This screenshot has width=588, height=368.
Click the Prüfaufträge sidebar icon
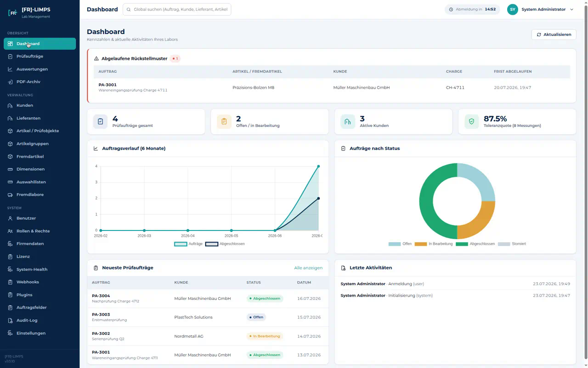(x=10, y=57)
